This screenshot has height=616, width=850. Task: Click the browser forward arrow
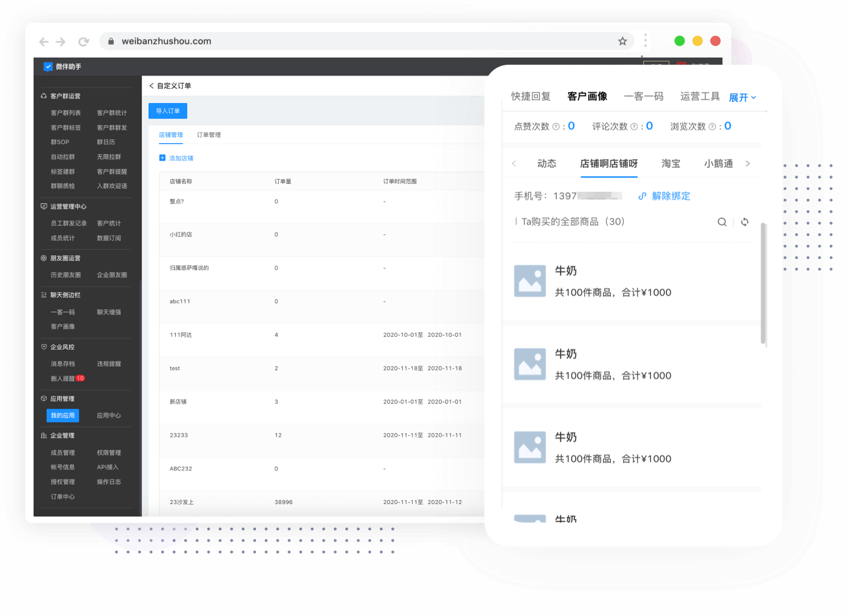(61, 41)
